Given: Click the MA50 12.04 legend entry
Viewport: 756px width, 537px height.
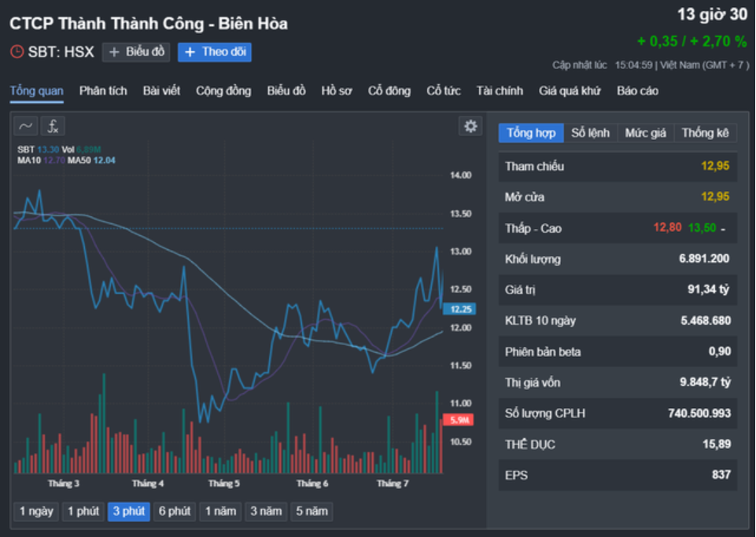Looking at the screenshot, I should click(x=91, y=160).
